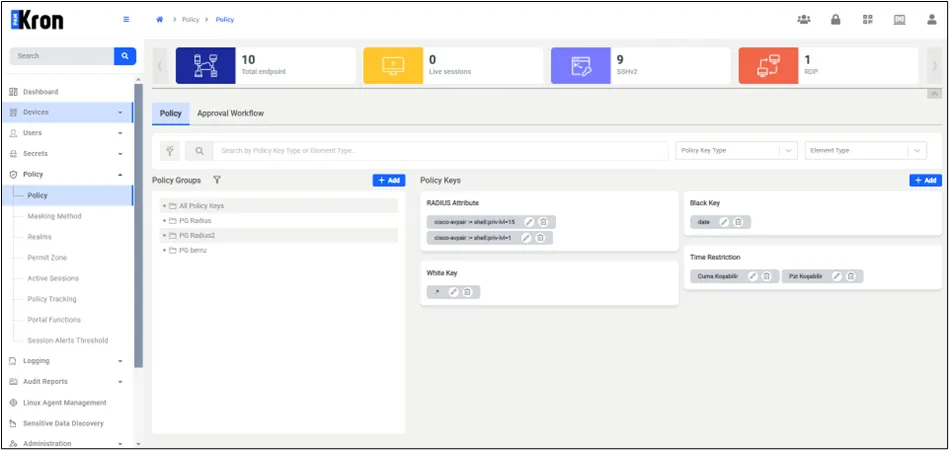The height and width of the screenshot is (450, 949).
Task: Open Policy Tracking in sidebar
Action: [52, 299]
